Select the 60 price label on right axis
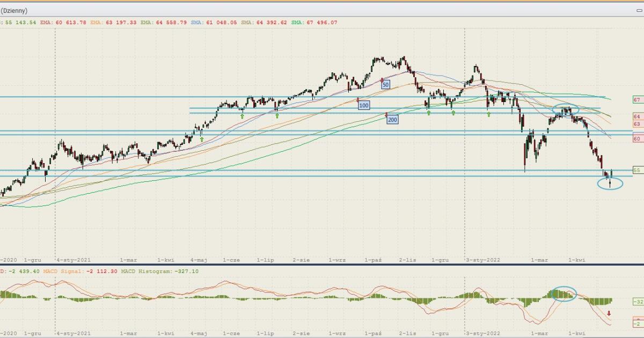The image size is (644, 338). pyautogui.click(x=637, y=138)
